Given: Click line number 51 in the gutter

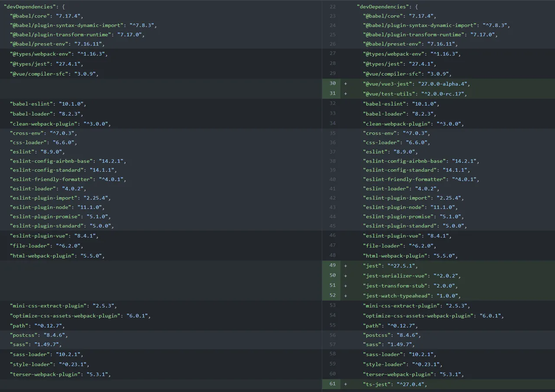Looking at the screenshot, I should tap(333, 285).
